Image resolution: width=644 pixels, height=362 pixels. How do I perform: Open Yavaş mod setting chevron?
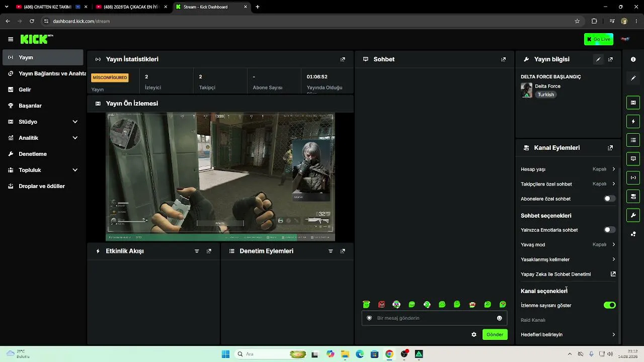pos(613,244)
